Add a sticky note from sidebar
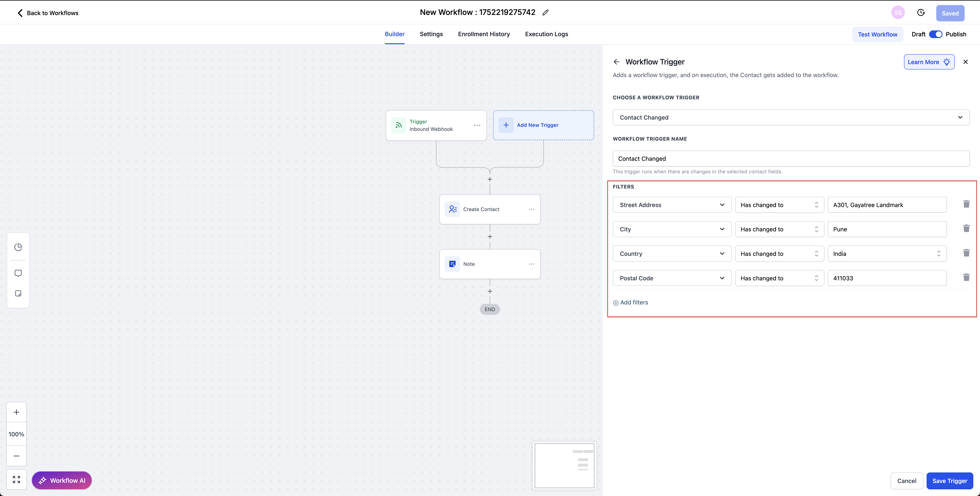This screenshot has height=496, width=980. click(x=18, y=293)
